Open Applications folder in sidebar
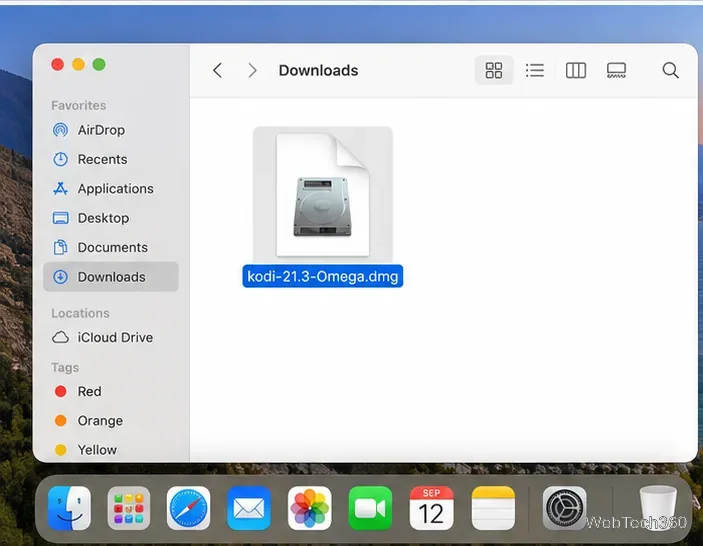The height and width of the screenshot is (546, 703). pos(111,189)
